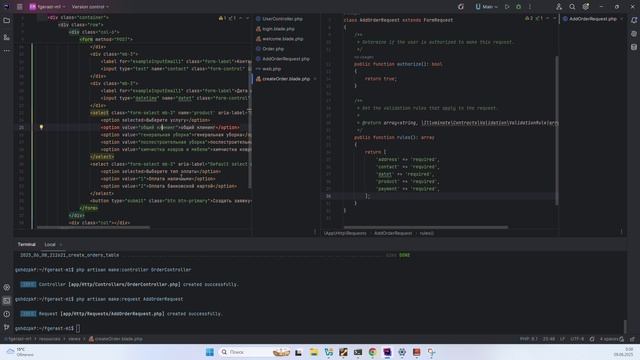Select the AddOrderRequest.php tab in right editor

coord(593,19)
